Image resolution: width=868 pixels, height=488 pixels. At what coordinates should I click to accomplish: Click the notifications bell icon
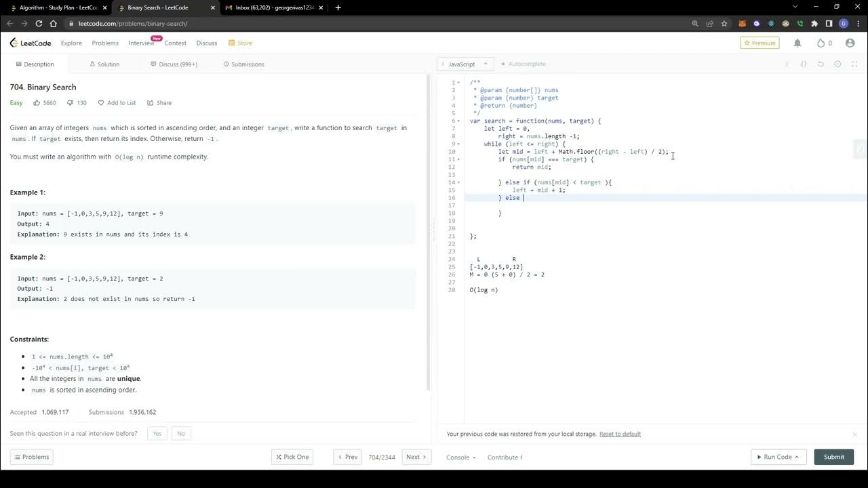click(797, 43)
